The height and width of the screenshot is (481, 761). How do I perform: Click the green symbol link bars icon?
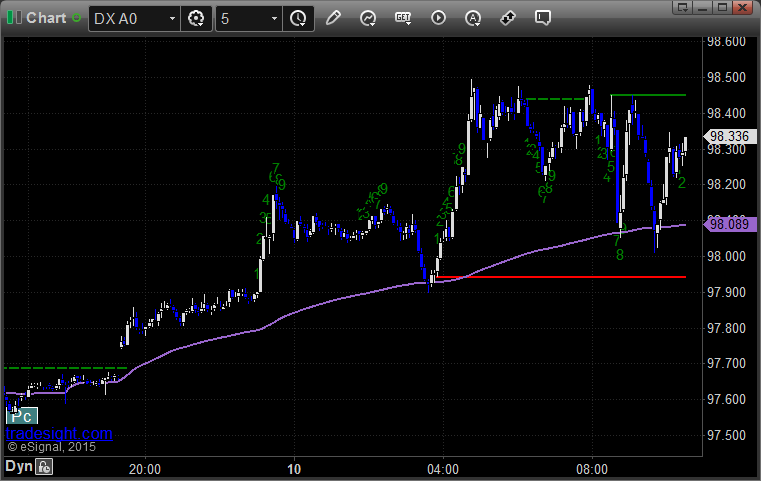click(14, 18)
